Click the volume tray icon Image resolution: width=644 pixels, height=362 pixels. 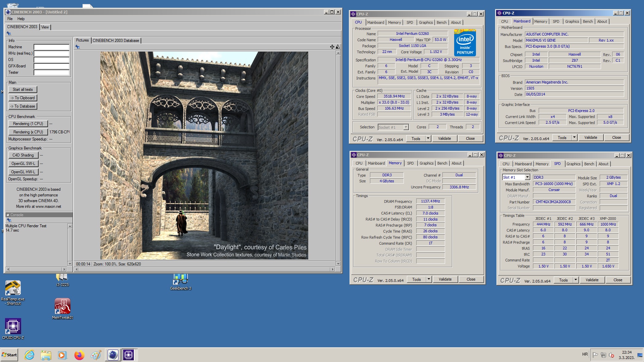[x=611, y=355]
